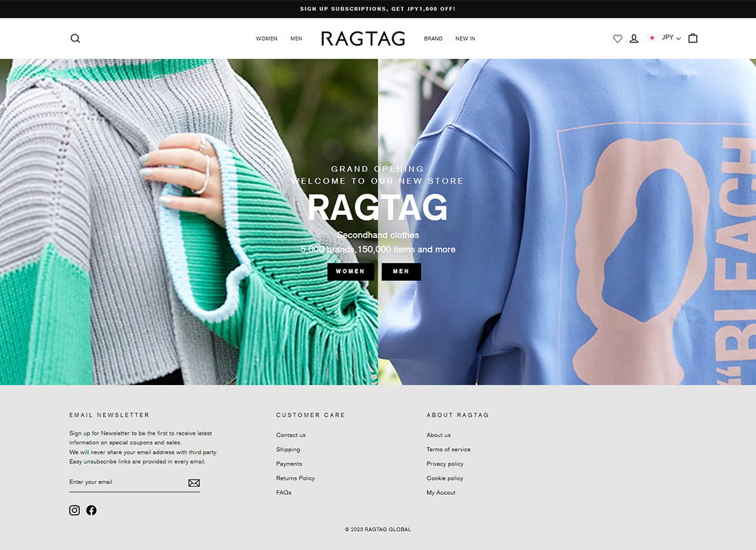The width and height of the screenshot is (756, 550).
Task: Open the Returns Policy link
Action: point(295,478)
